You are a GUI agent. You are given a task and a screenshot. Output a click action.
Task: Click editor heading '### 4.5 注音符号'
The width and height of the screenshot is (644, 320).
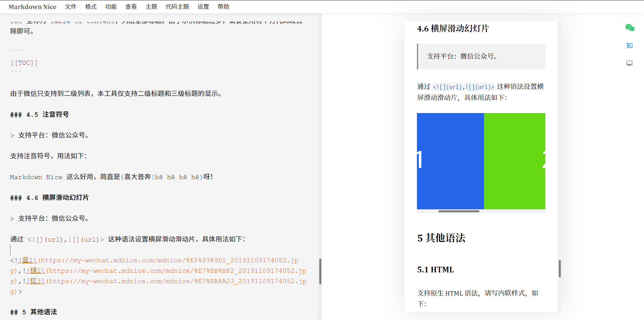coord(40,114)
